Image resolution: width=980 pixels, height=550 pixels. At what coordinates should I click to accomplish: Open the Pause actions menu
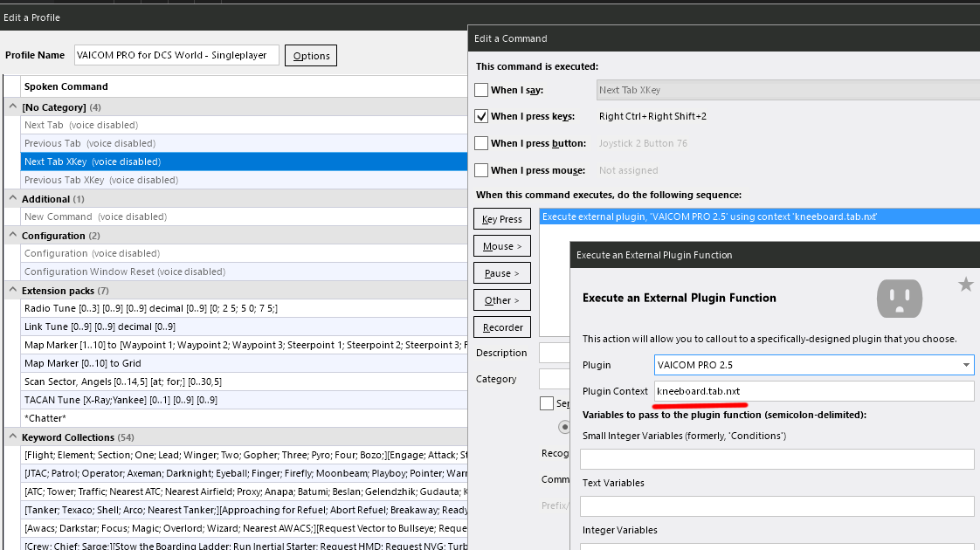[x=502, y=273]
